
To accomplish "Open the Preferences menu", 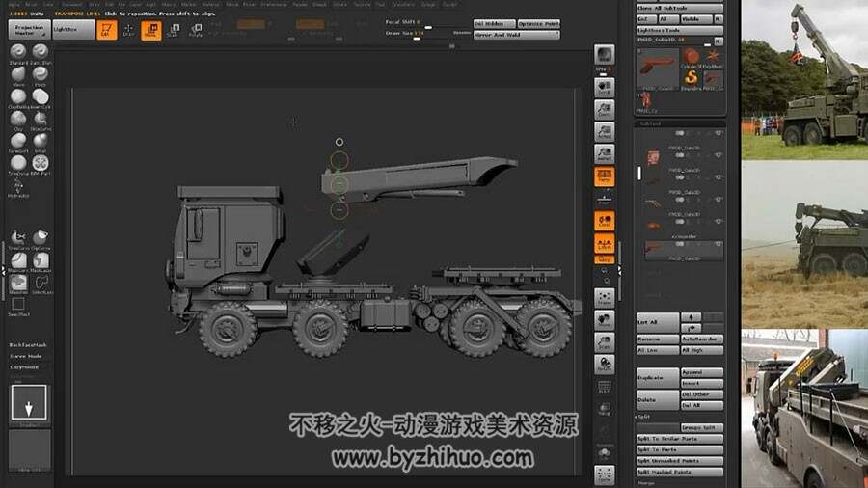I will (274, 5).
